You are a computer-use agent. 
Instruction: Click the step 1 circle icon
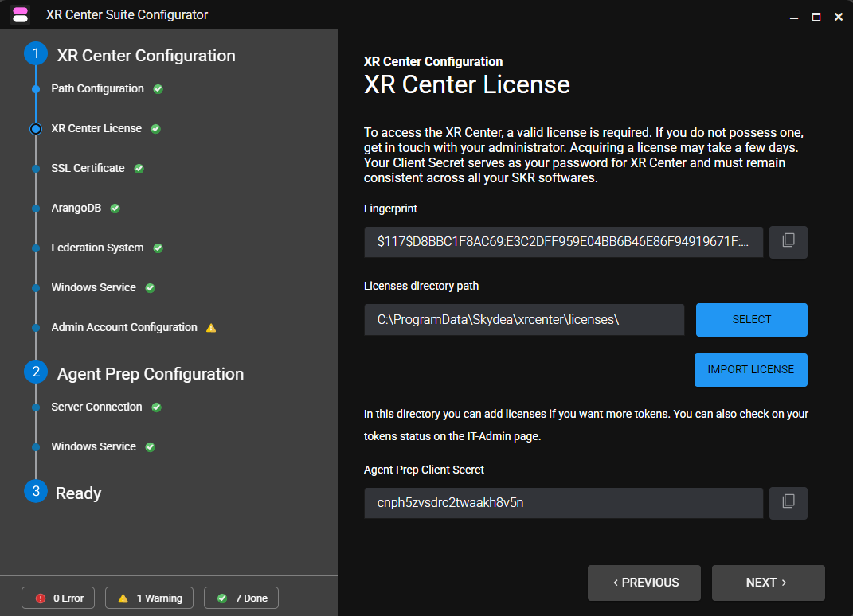pos(36,54)
